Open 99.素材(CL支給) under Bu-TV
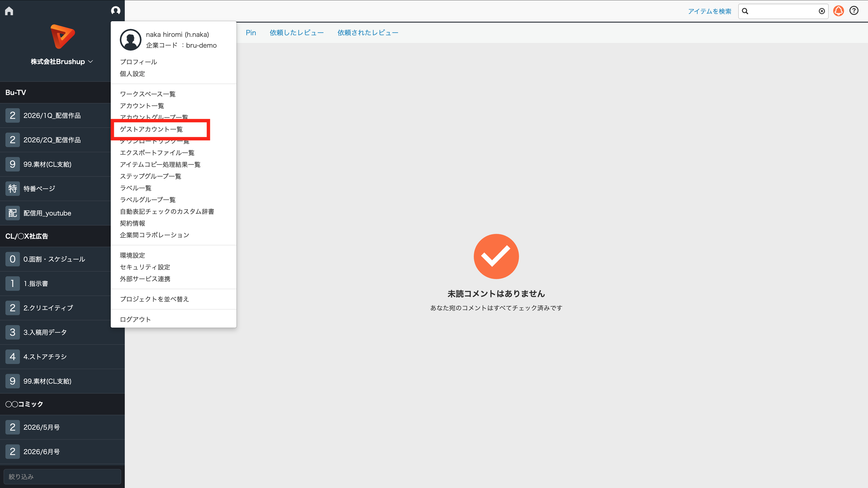Viewport: 868px width, 488px height. coord(55,164)
